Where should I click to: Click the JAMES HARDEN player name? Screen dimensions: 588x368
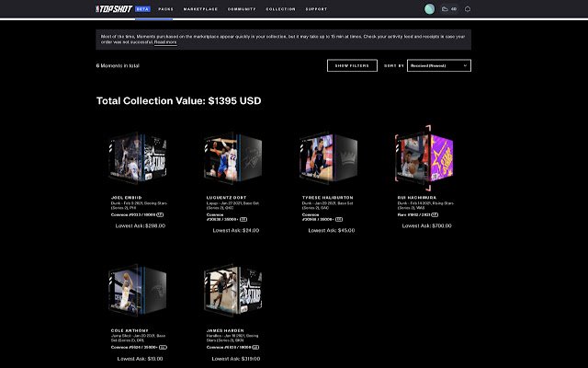(225, 330)
